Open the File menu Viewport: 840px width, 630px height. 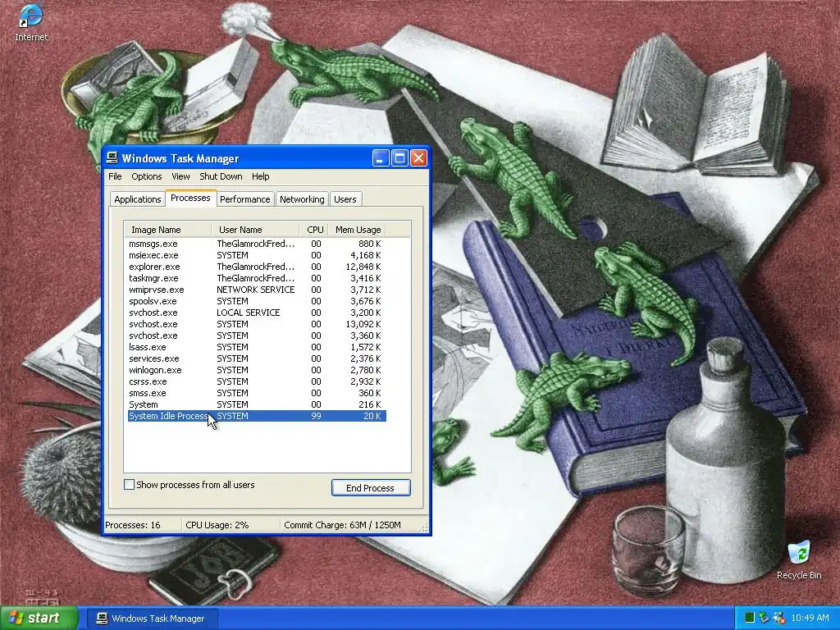115,176
